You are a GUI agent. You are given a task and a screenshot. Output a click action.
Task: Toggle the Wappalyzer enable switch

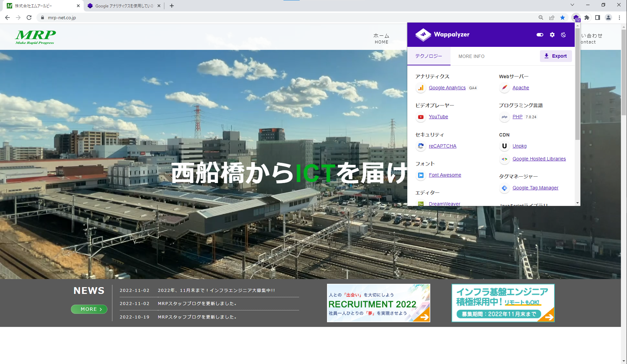coord(540,35)
